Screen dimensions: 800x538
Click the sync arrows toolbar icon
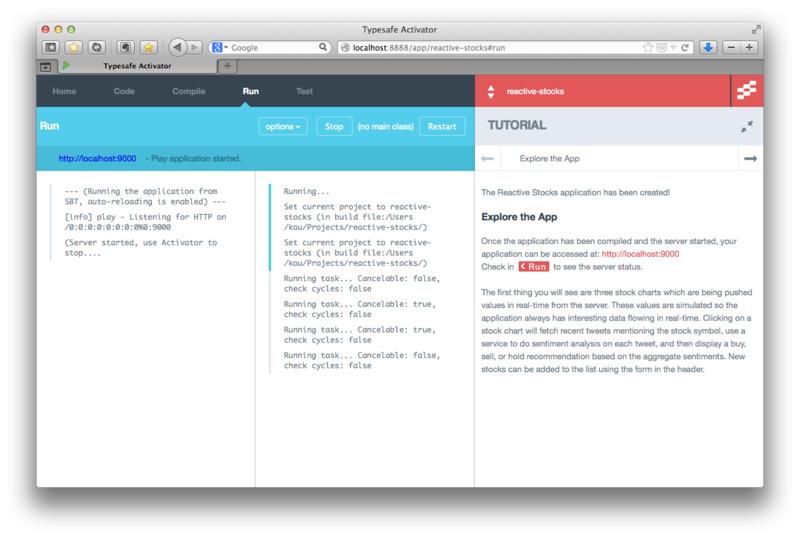(x=96, y=47)
